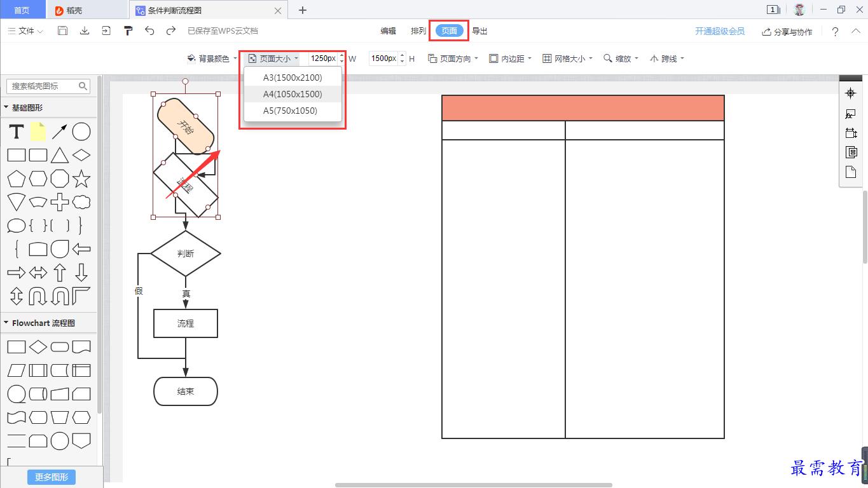Select the Flowchart trapezoid manual operation shape
The width and height of the screenshot is (868, 488).
(x=60, y=417)
